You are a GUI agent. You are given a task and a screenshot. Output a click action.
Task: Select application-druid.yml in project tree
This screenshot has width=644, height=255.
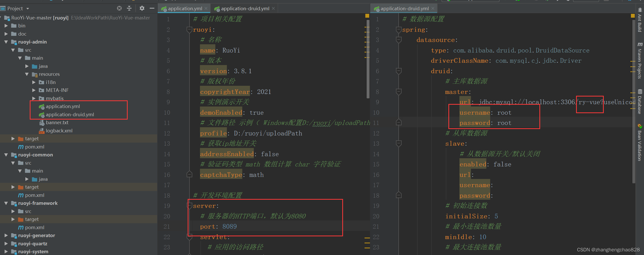pyautogui.click(x=70, y=114)
